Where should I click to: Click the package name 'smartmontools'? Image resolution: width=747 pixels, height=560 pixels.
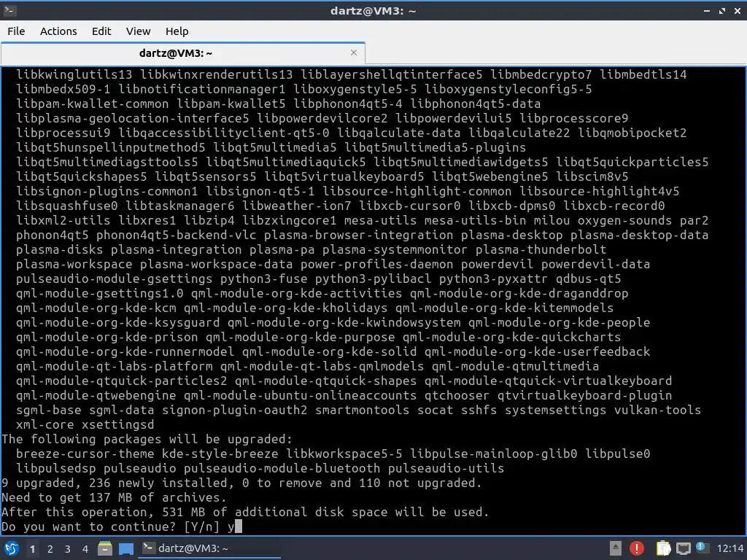coord(362,410)
